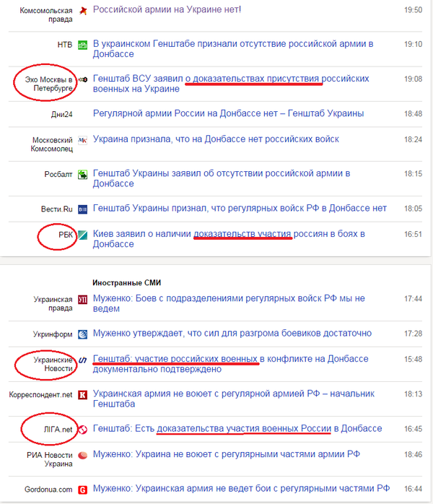Click source name 'Укринформ'
This screenshot has width=433, height=504.
(x=53, y=334)
